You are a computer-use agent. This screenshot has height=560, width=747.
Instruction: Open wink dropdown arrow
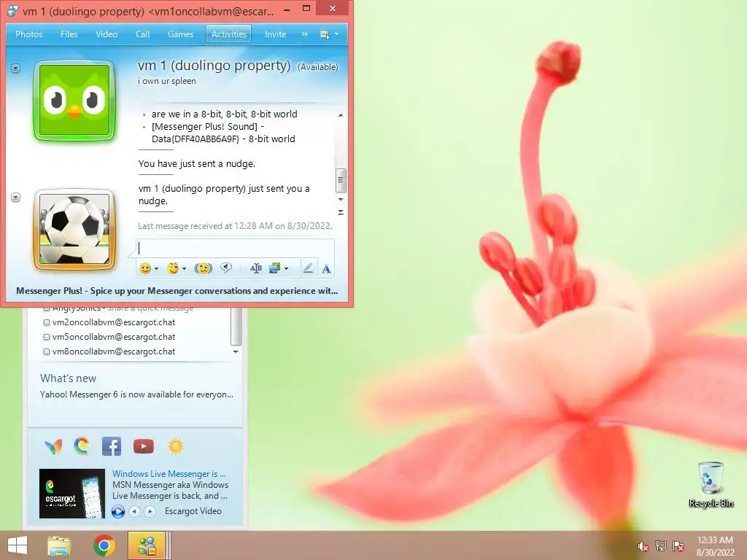coord(185,269)
